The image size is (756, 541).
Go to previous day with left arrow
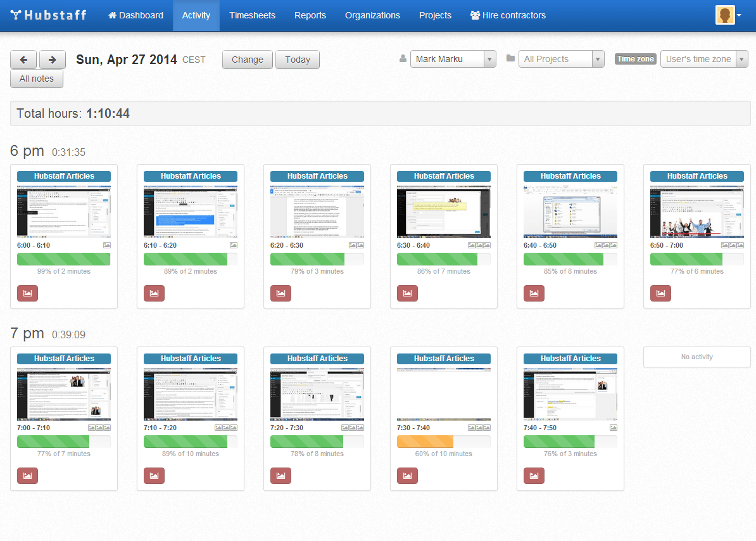point(23,60)
